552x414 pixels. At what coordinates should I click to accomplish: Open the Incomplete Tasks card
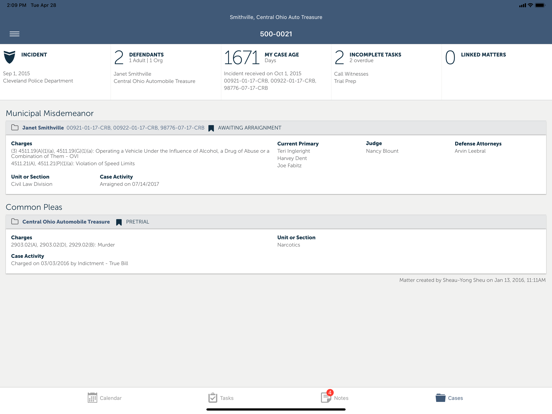387,72
